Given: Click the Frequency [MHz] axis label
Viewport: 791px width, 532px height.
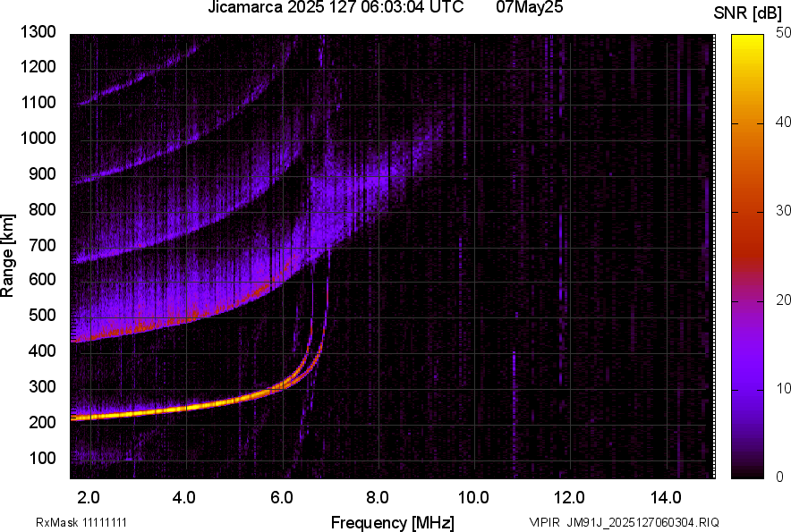Looking at the screenshot, I should tap(392, 522).
